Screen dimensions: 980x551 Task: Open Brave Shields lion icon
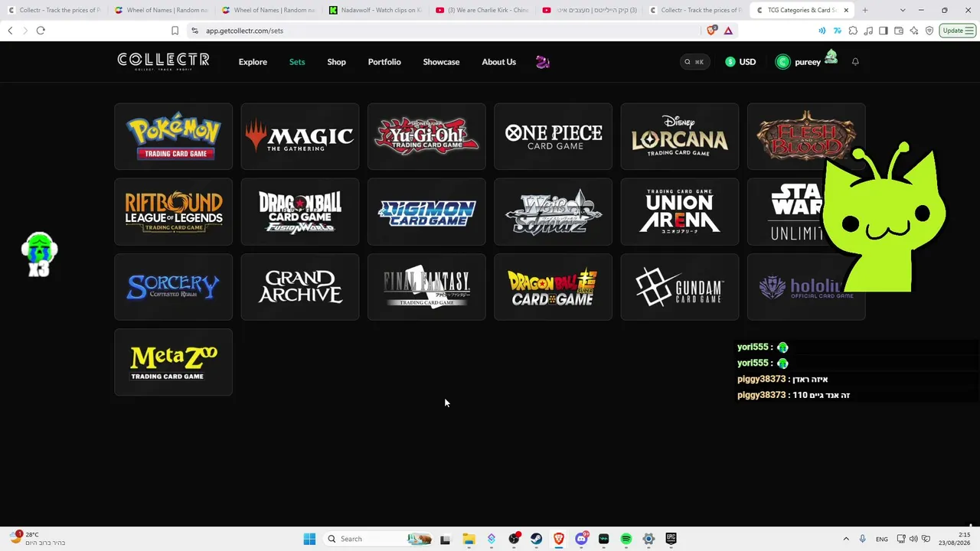(712, 31)
